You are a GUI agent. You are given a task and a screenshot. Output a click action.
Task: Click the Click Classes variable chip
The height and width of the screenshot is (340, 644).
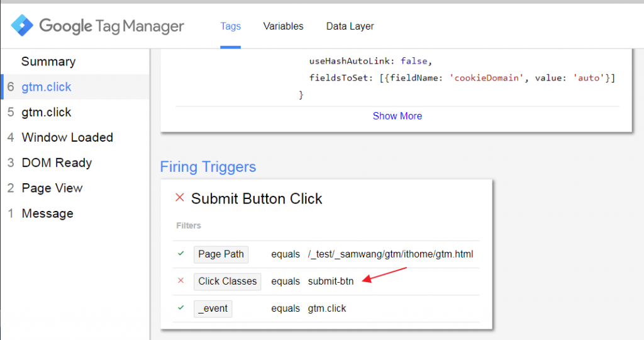coord(228,281)
